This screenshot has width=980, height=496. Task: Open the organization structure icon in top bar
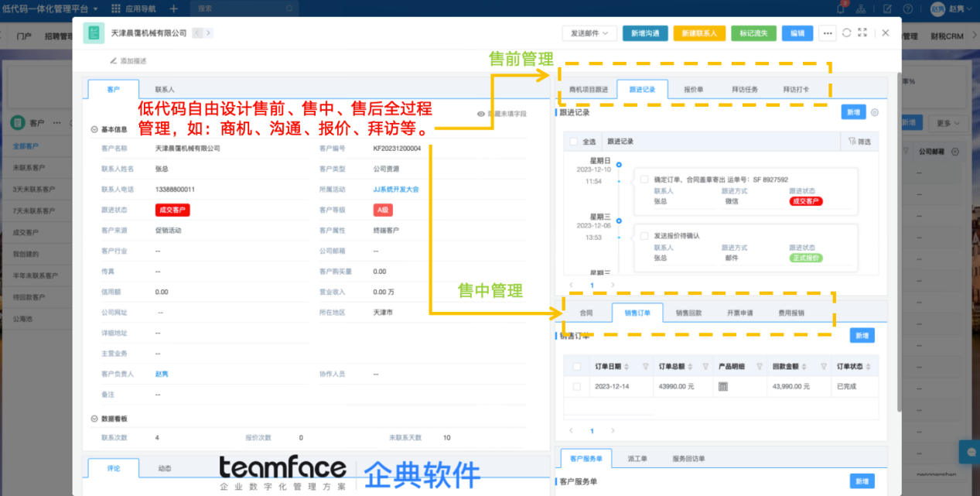click(861, 9)
